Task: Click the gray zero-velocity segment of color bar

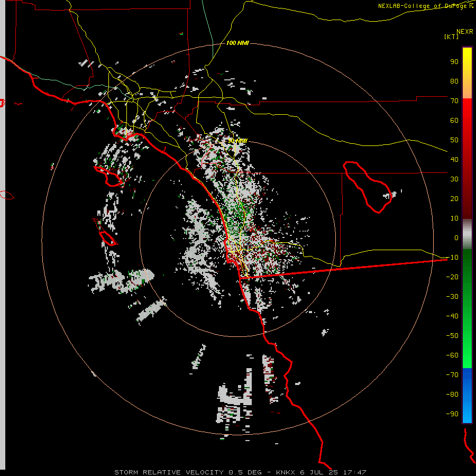Action: click(x=467, y=234)
